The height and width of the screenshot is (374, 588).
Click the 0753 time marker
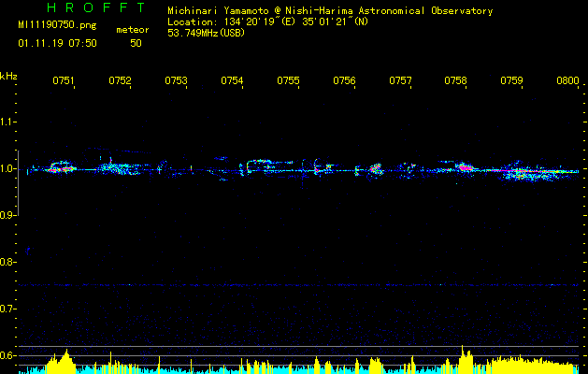(x=176, y=80)
